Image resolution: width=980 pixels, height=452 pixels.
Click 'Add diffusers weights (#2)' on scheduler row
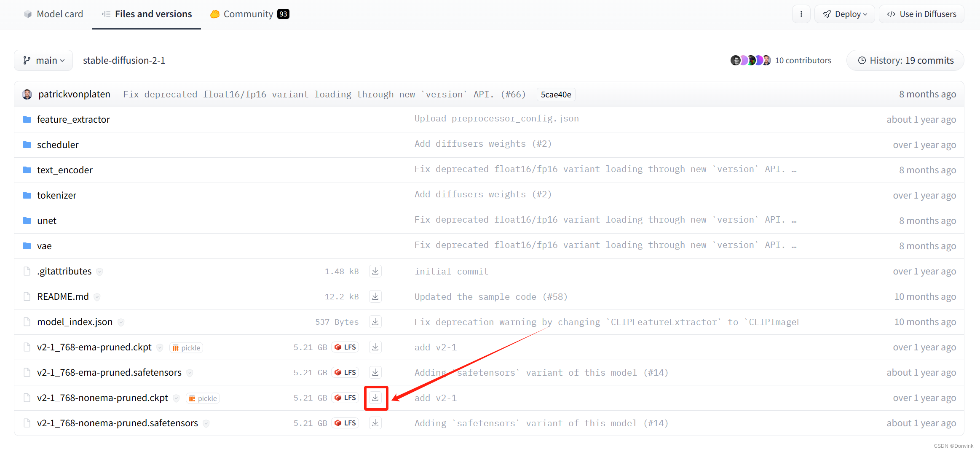[483, 144]
